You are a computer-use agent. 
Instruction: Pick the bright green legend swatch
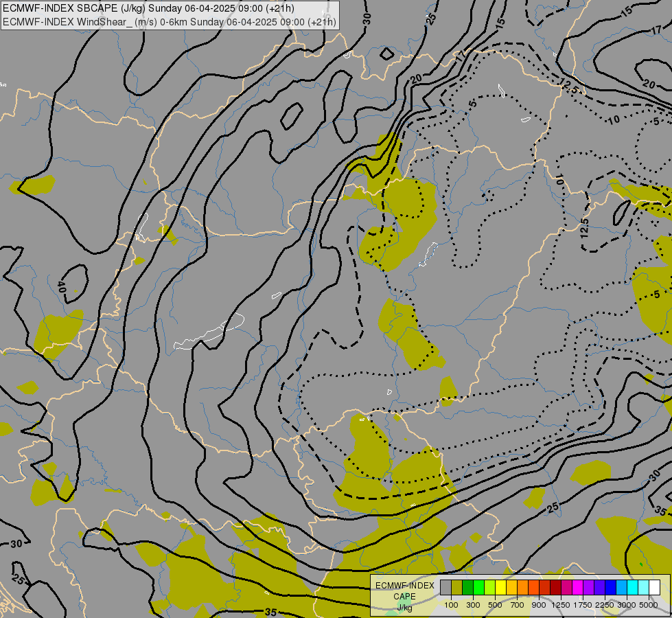pyautogui.click(x=478, y=587)
